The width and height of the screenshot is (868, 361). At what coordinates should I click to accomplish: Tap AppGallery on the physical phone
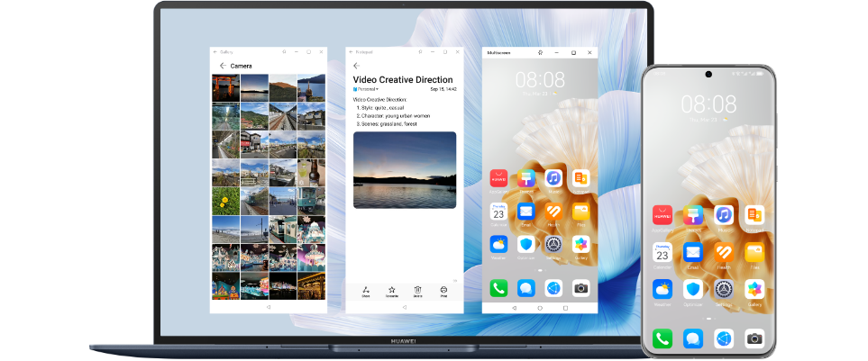[662, 215]
